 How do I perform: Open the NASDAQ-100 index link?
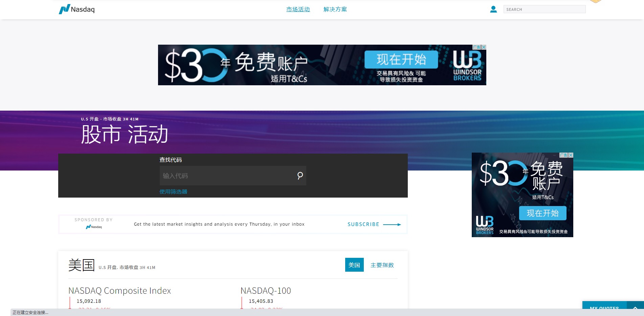click(266, 291)
